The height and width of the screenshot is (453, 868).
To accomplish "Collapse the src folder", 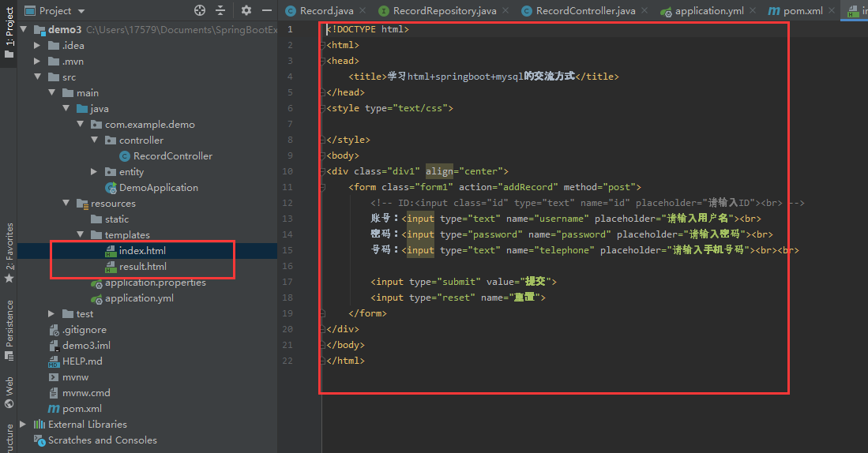I will click(x=37, y=77).
